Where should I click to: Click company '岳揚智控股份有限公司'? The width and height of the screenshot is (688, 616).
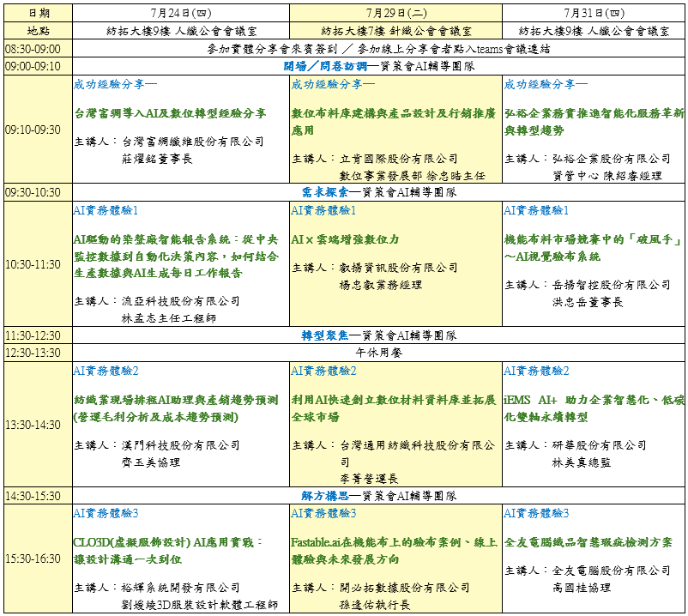pos(611,285)
